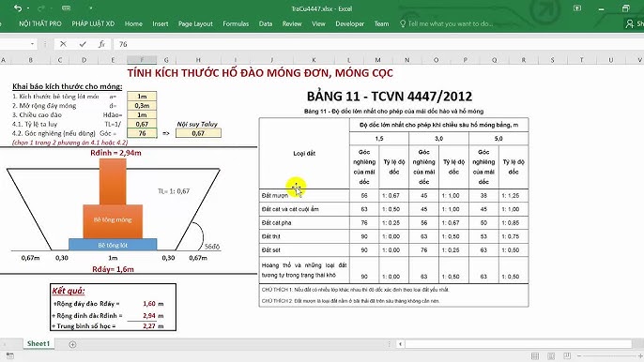This screenshot has width=644, height=362.
Task: Click the 'Đất sét' row label
Action: point(270,250)
